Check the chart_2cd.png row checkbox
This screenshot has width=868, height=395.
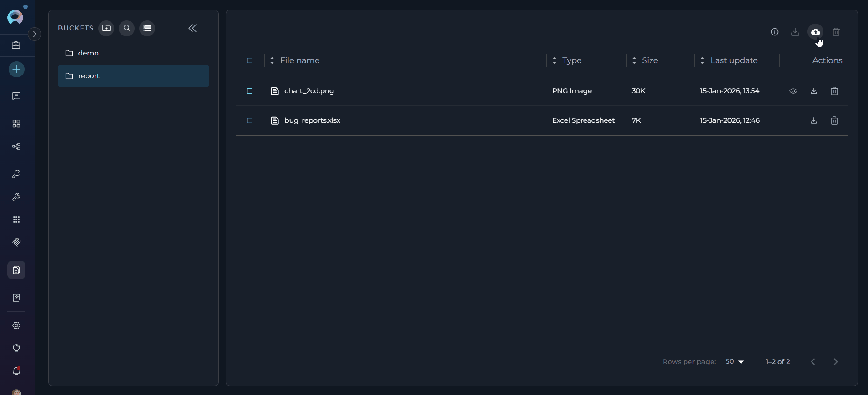[x=250, y=91]
